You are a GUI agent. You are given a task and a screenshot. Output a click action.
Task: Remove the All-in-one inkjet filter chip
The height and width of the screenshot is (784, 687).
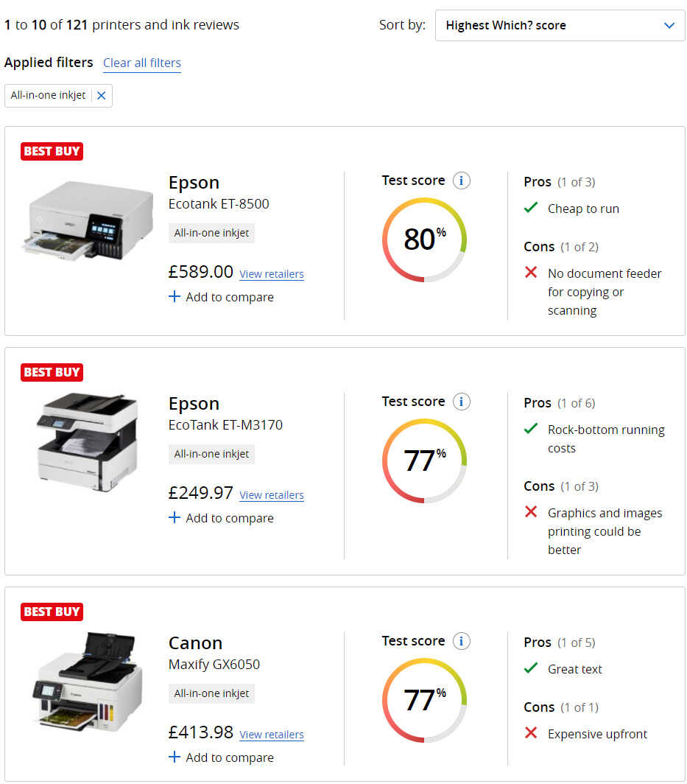102,96
